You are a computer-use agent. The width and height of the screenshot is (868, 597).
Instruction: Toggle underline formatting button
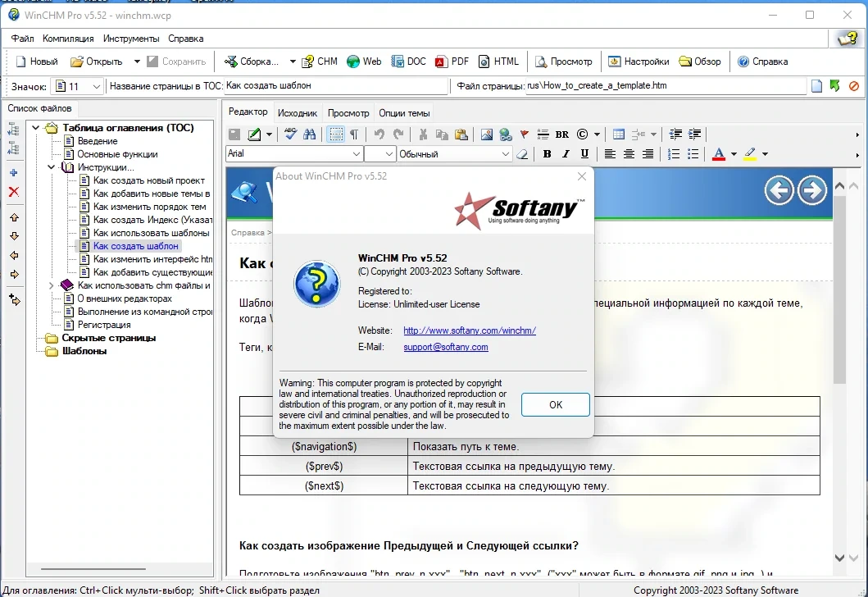[x=584, y=154]
